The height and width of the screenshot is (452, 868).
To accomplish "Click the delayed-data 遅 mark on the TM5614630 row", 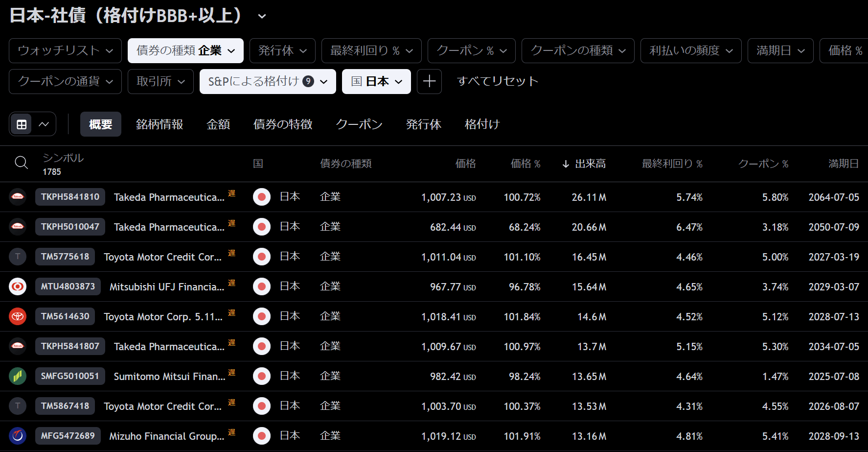I will (x=232, y=312).
